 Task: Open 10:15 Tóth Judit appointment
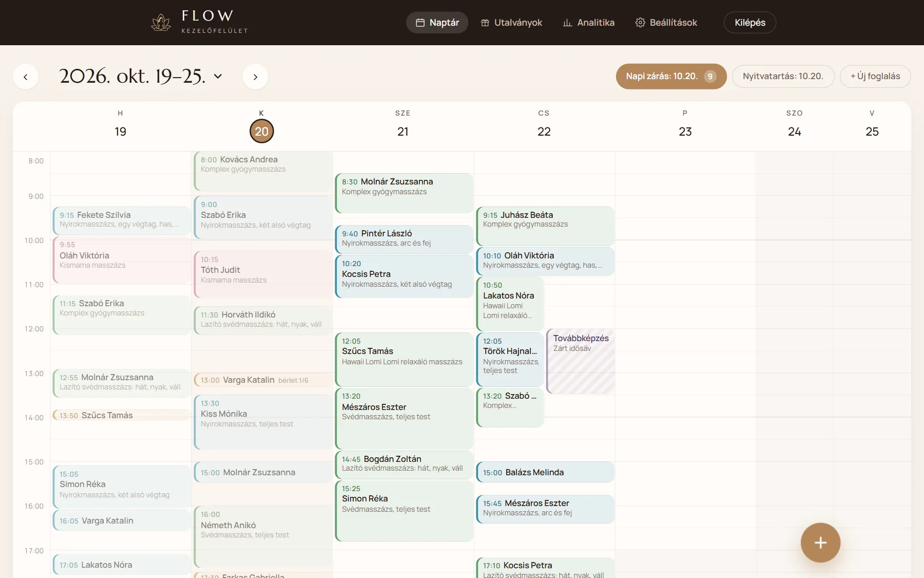pyautogui.click(x=263, y=274)
